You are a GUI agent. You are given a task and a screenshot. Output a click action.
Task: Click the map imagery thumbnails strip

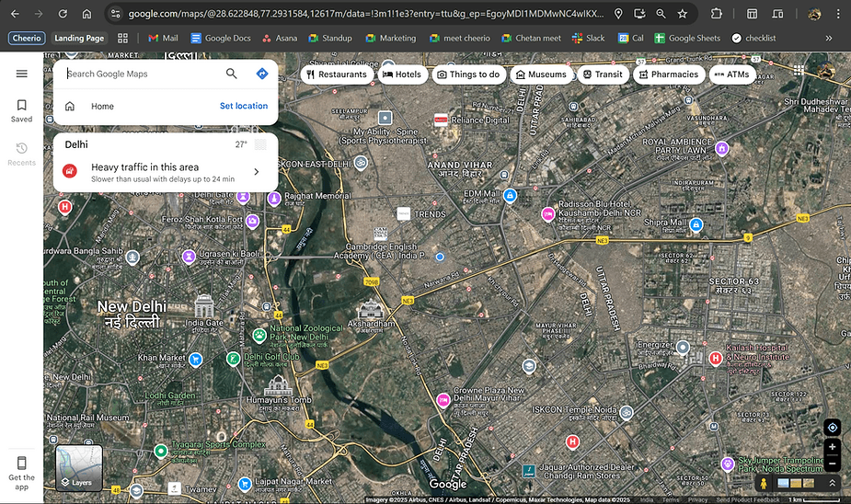(796, 482)
